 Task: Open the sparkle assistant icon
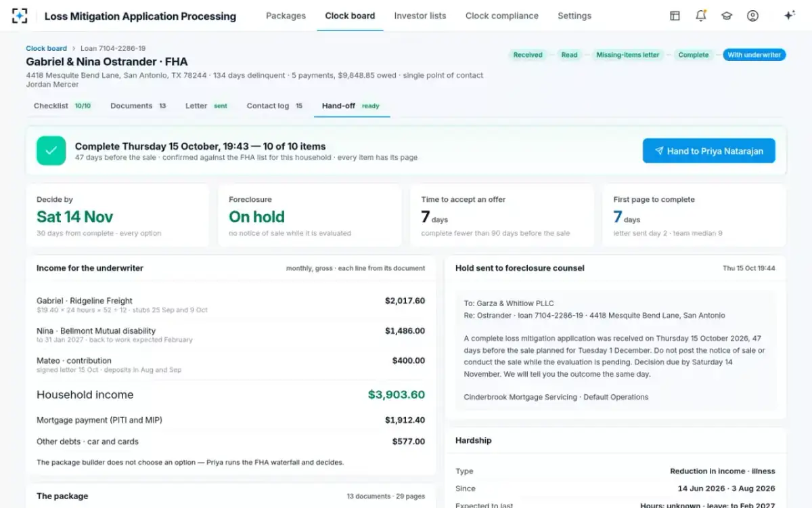click(789, 16)
